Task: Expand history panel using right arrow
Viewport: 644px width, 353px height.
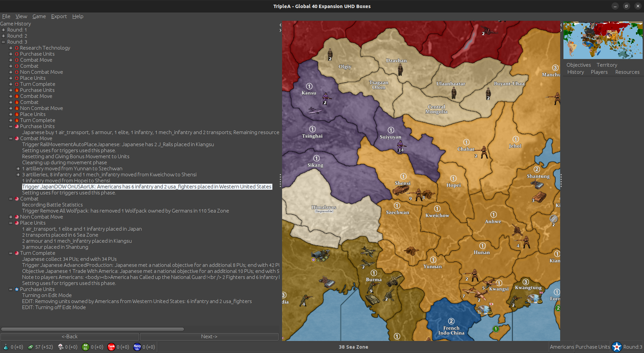Action: [x=280, y=31]
